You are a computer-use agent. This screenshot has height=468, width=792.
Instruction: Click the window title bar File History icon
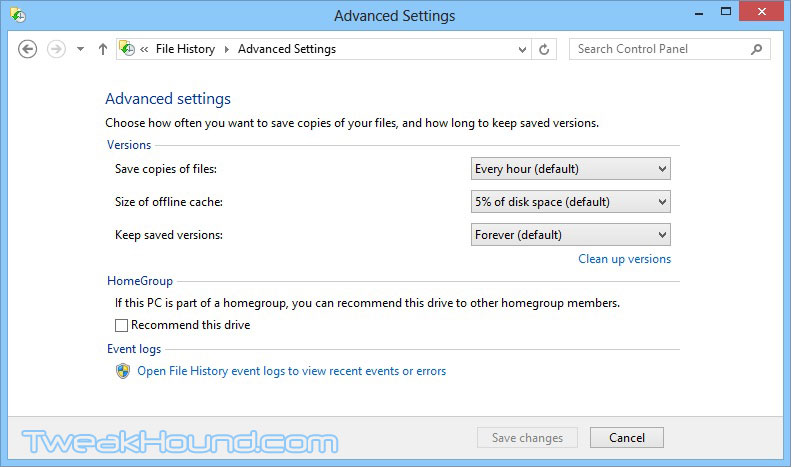pyautogui.click(x=18, y=15)
